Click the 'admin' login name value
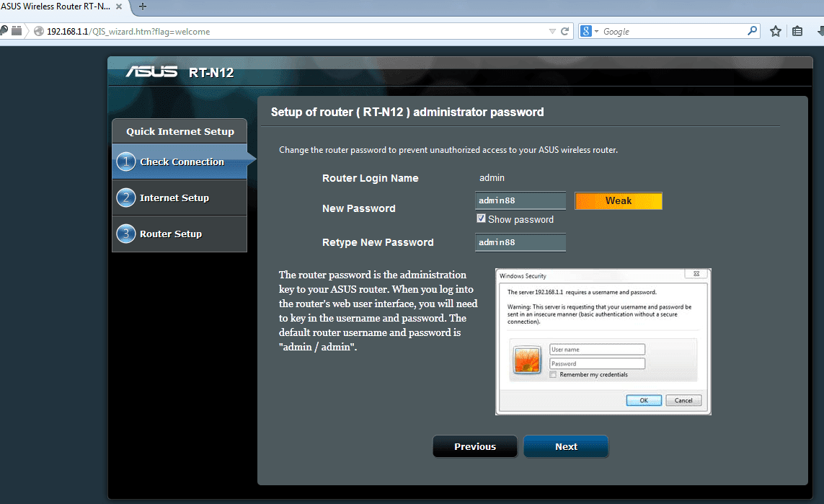Screen dimensions: 824x504 492,178
